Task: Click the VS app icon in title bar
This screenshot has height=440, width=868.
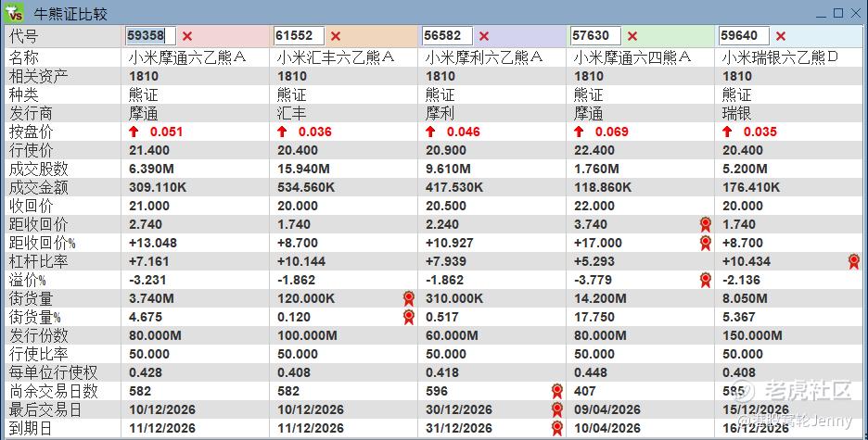Action: click(x=14, y=13)
